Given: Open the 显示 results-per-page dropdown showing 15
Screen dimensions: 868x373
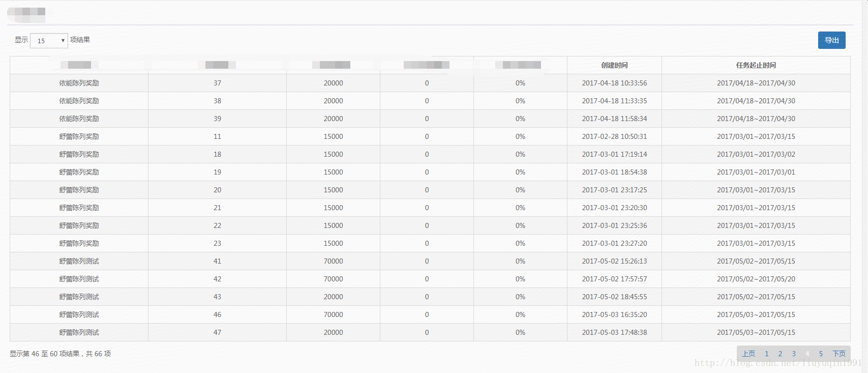Looking at the screenshot, I should (x=49, y=41).
